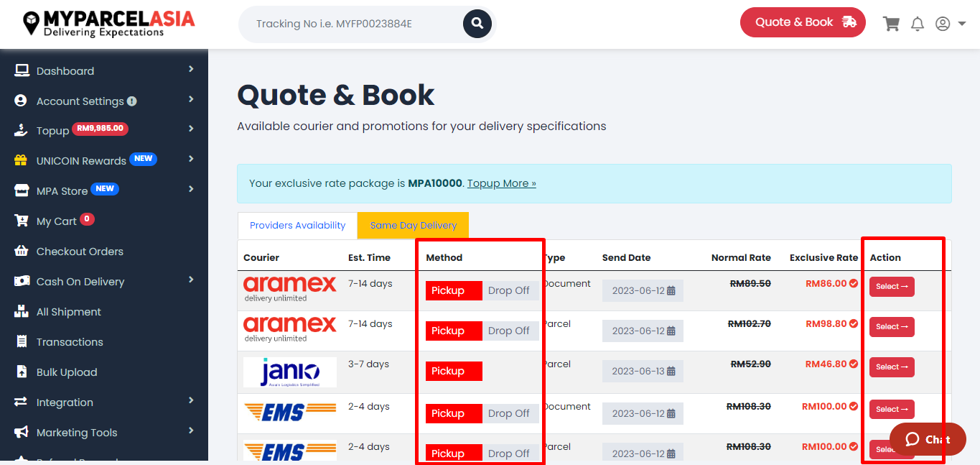Click the notifications bell icon
This screenshot has width=980, height=465.
[917, 23]
